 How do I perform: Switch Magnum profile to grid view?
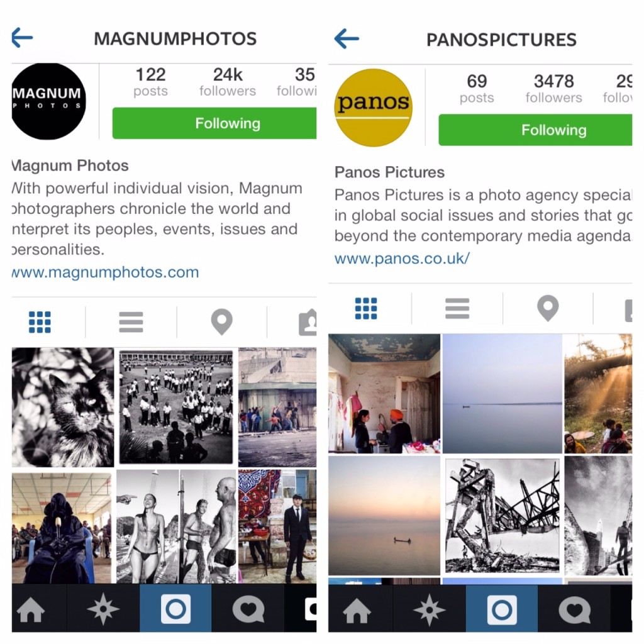(x=40, y=322)
